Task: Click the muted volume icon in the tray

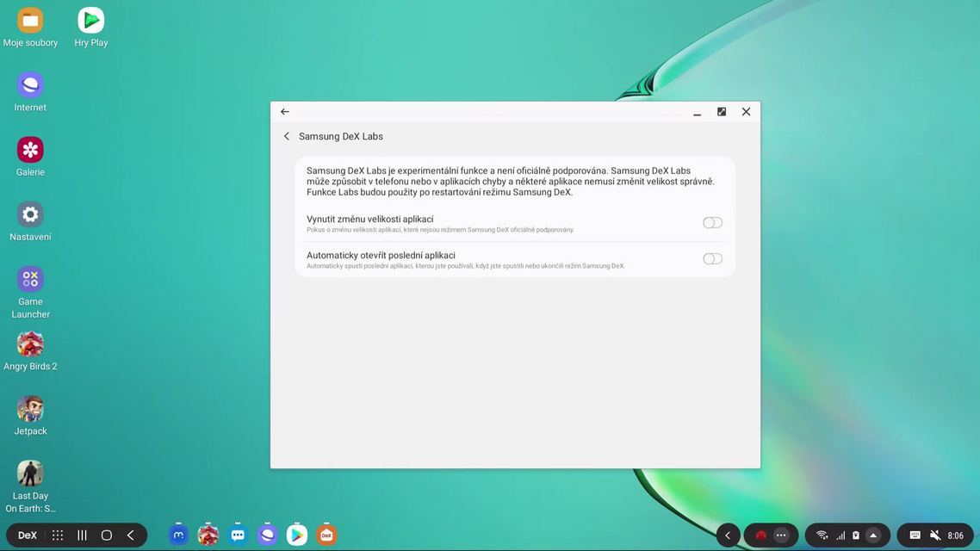Action: (x=934, y=535)
